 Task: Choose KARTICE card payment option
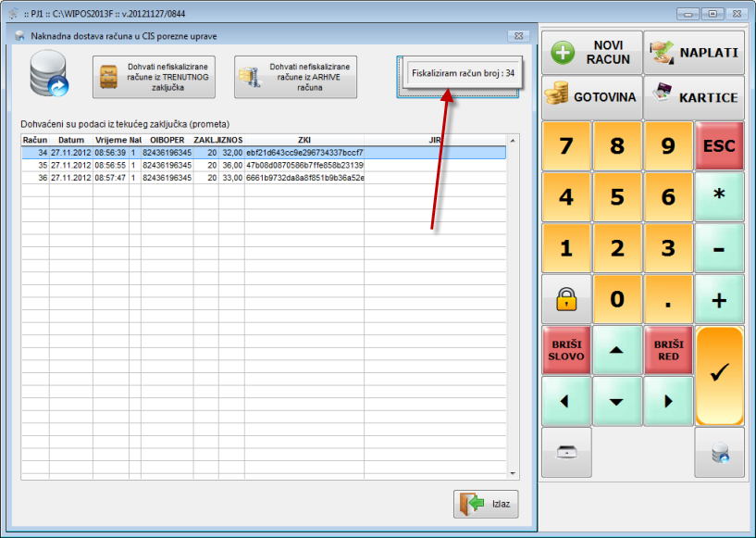pyautogui.click(x=694, y=96)
